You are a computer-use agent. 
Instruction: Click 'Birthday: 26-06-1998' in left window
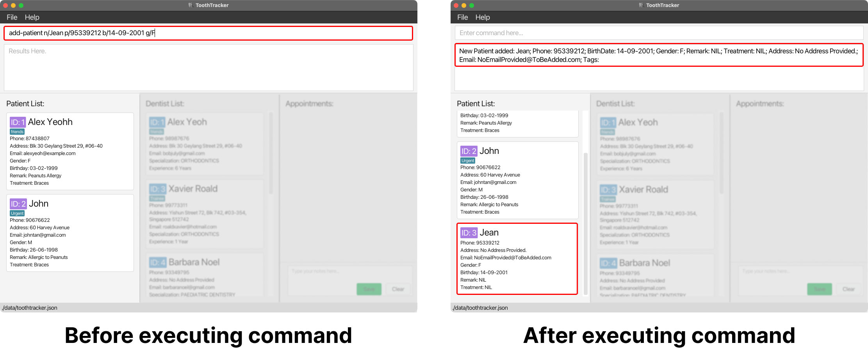34,250
